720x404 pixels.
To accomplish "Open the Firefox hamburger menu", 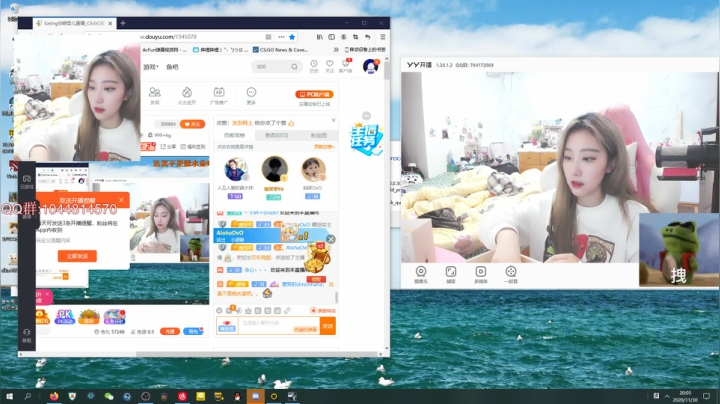I will point(382,37).
